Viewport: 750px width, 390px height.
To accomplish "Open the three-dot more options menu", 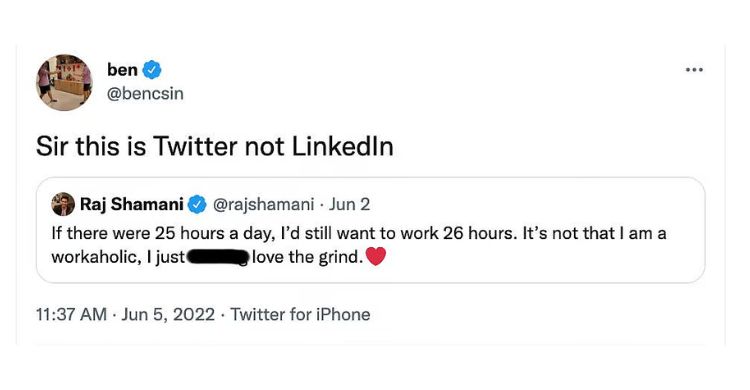I will [694, 70].
